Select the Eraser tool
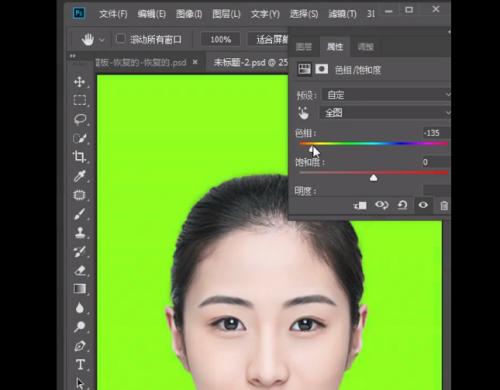The height and width of the screenshot is (390, 500). [79, 270]
